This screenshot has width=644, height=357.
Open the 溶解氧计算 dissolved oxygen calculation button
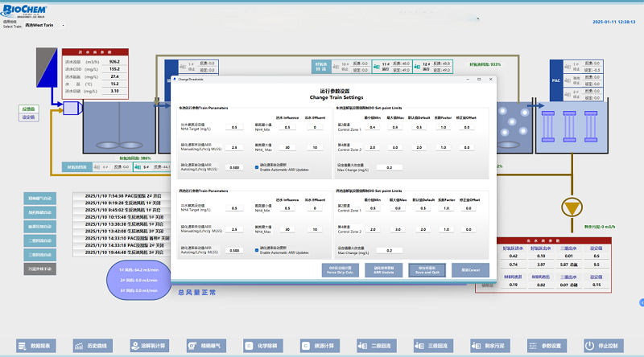(150, 346)
